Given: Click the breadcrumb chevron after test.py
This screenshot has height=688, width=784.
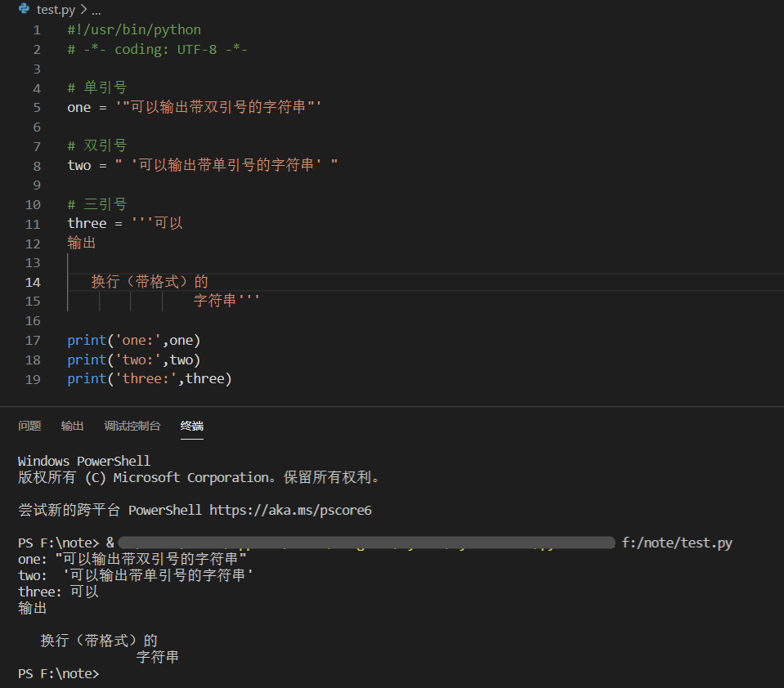Looking at the screenshot, I should coord(84,11).
